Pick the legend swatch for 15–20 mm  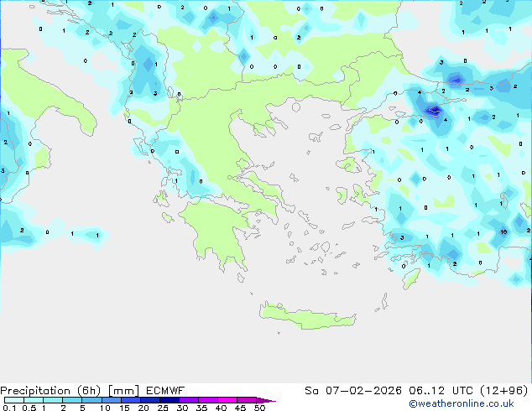pyautogui.click(x=131, y=400)
